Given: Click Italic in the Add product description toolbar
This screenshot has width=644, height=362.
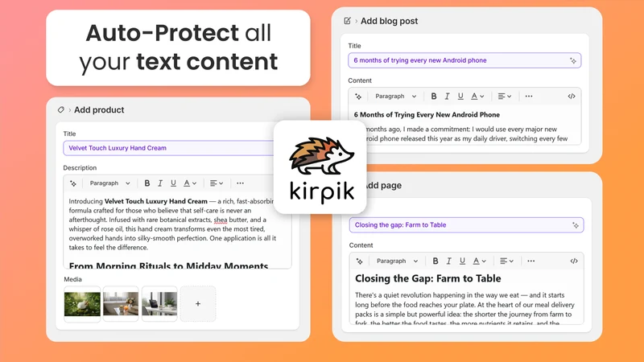Looking at the screenshot, I should coord(160,183).
